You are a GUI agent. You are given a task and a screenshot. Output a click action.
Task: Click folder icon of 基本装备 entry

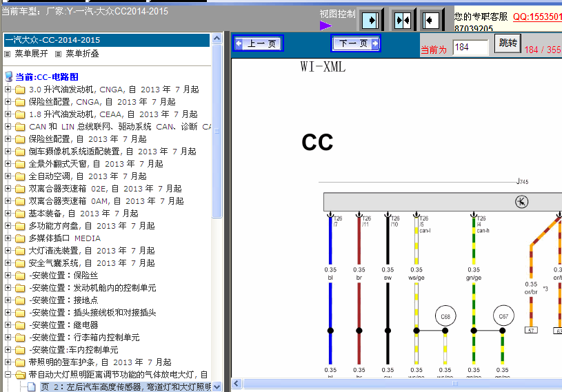(20, 214)
